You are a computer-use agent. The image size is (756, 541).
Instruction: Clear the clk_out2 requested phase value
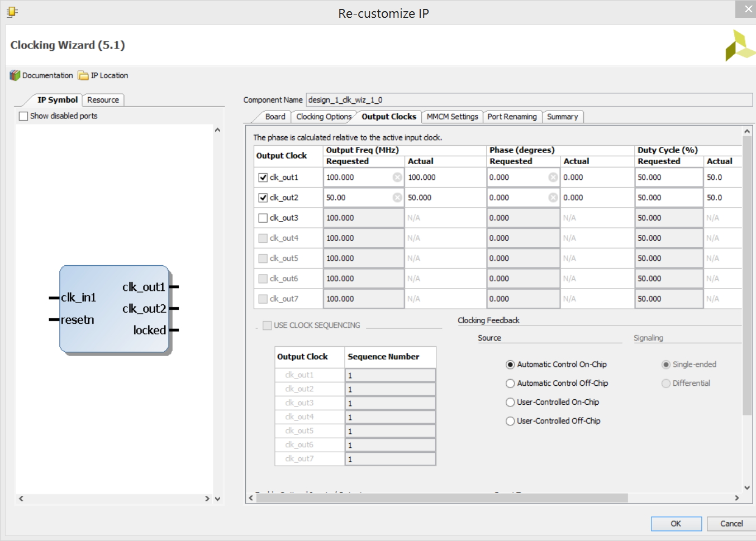click(553, 198)
